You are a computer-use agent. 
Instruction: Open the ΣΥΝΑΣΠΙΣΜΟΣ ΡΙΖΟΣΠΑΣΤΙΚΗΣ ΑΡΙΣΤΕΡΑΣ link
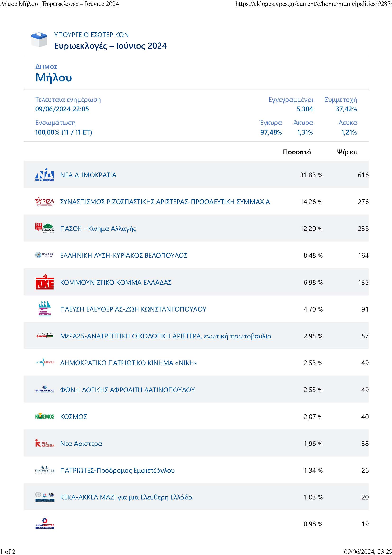tap(165, 202)
